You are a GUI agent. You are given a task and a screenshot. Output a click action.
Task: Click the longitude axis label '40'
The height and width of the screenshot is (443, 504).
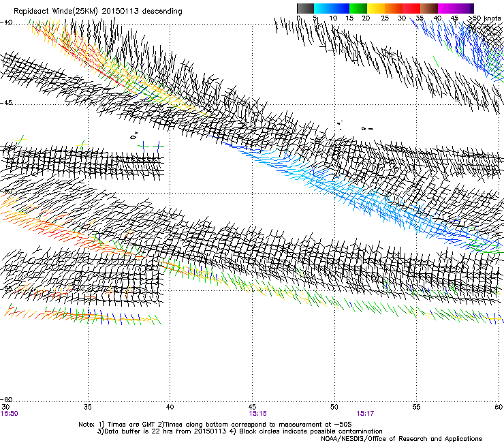pos(170,407)
